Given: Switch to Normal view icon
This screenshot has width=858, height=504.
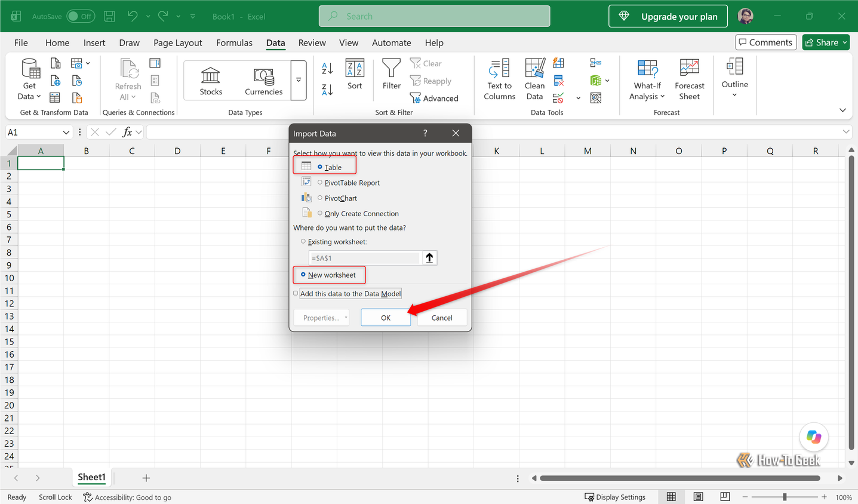Looking at the screenshot, I should pos(671,497).
